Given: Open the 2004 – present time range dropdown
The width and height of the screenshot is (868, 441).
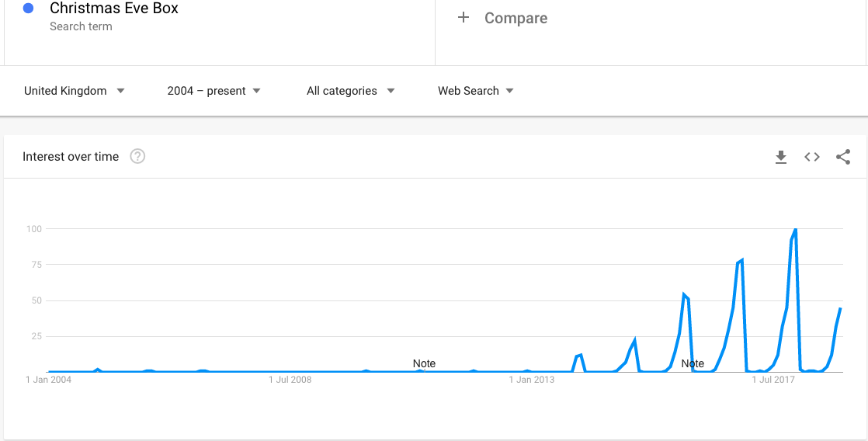Looking at the screenshot, I should [214, 91].
